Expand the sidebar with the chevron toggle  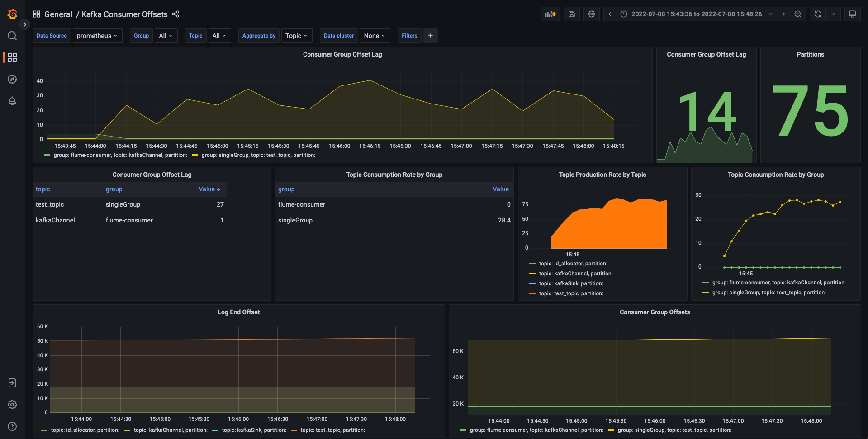click(24, 24)
